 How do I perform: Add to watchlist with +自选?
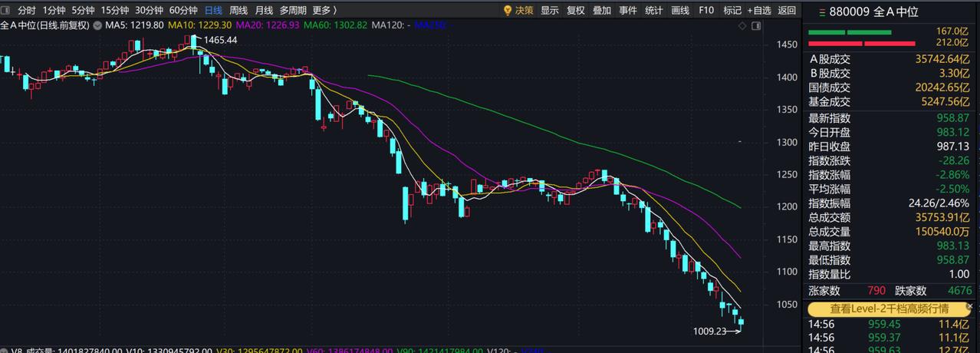[758, 11]
